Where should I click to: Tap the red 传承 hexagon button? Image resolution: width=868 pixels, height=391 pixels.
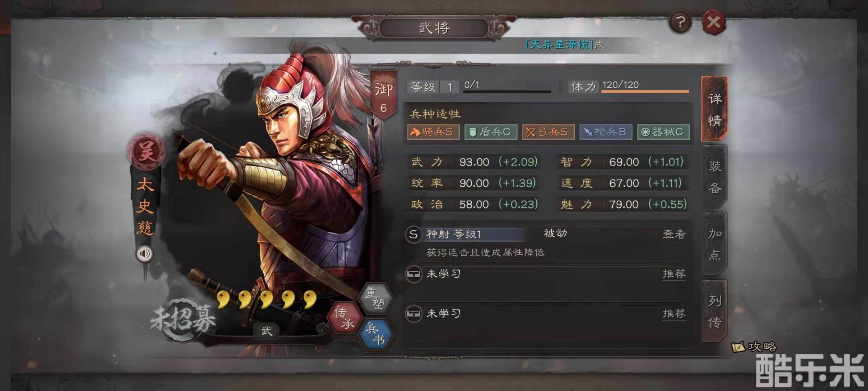pos(344,318)
